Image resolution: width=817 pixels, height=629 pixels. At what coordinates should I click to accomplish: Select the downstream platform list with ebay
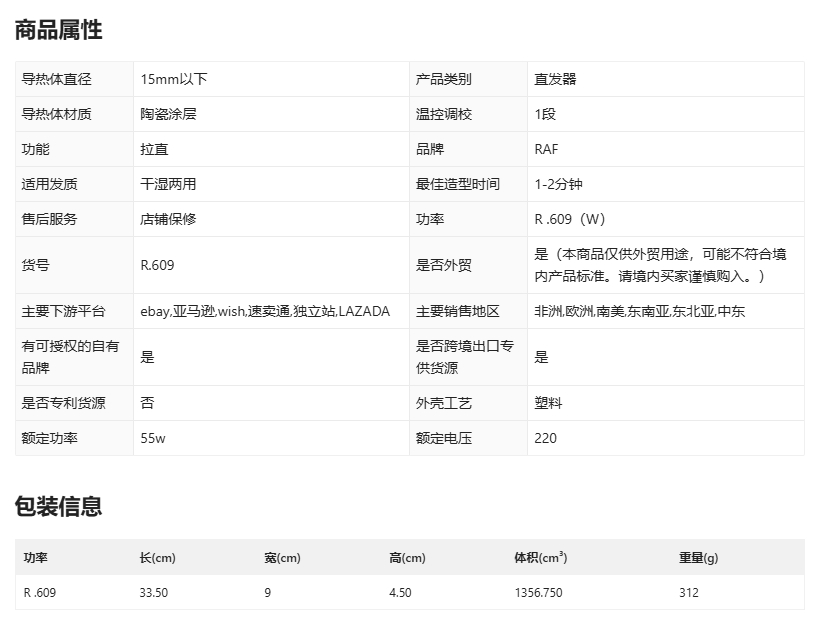(265, 311)
